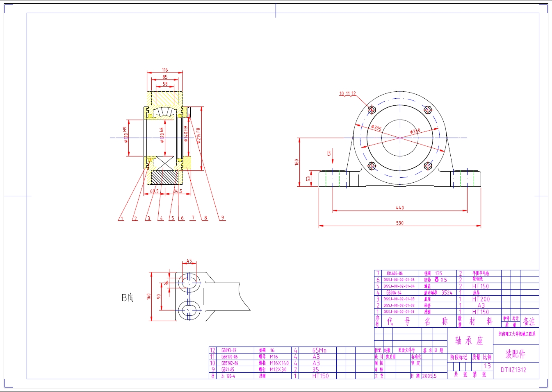Click the 'φ305' diameter dimension
The width and height of the screenshot is (552, 392).
[x=376, y=128]
